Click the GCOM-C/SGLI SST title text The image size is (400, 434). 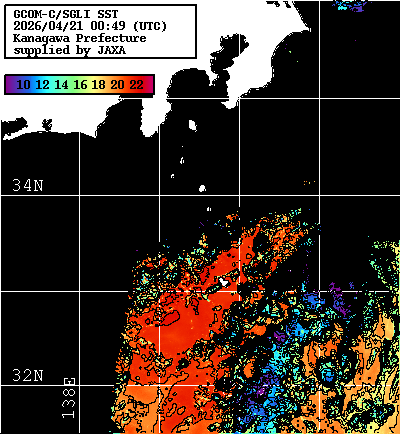(66, 14)
